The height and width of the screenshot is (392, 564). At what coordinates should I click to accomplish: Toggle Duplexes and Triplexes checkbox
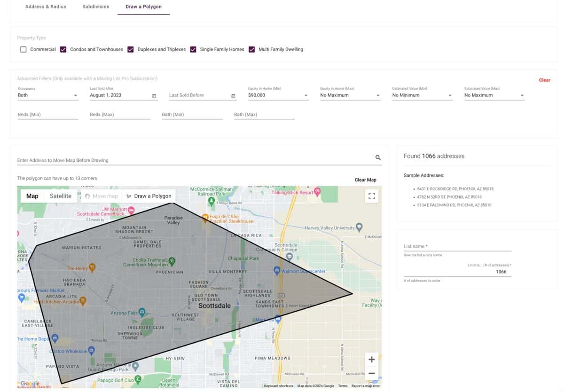pos(131,49)
